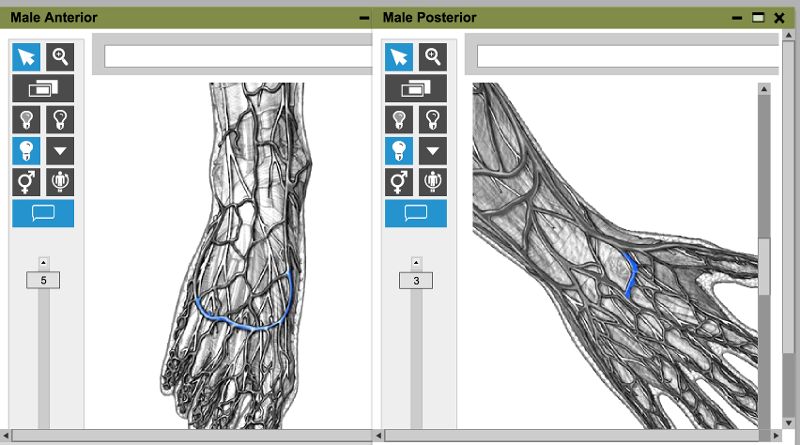Click the layer slider handle showing 3

(x=416, y=281)
